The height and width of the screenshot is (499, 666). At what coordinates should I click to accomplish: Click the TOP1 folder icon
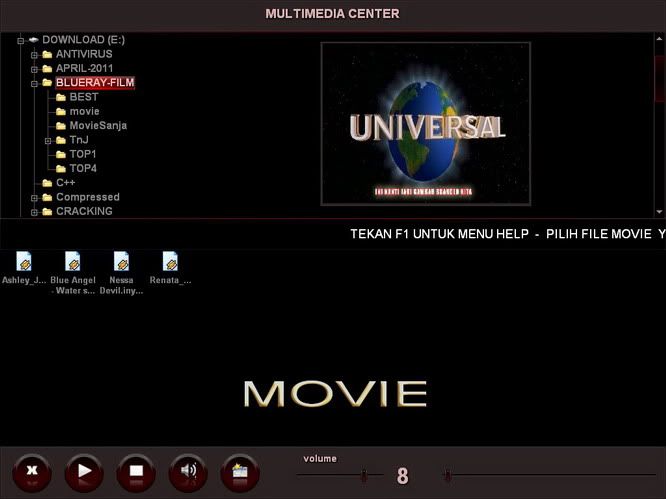tap(61, 154)
